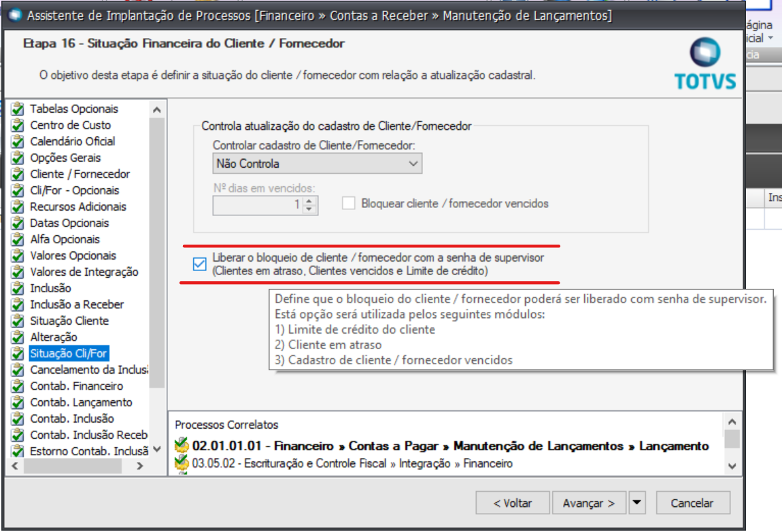Click the checkmark icon beside Valores de Integração

(x=18, y=272)
